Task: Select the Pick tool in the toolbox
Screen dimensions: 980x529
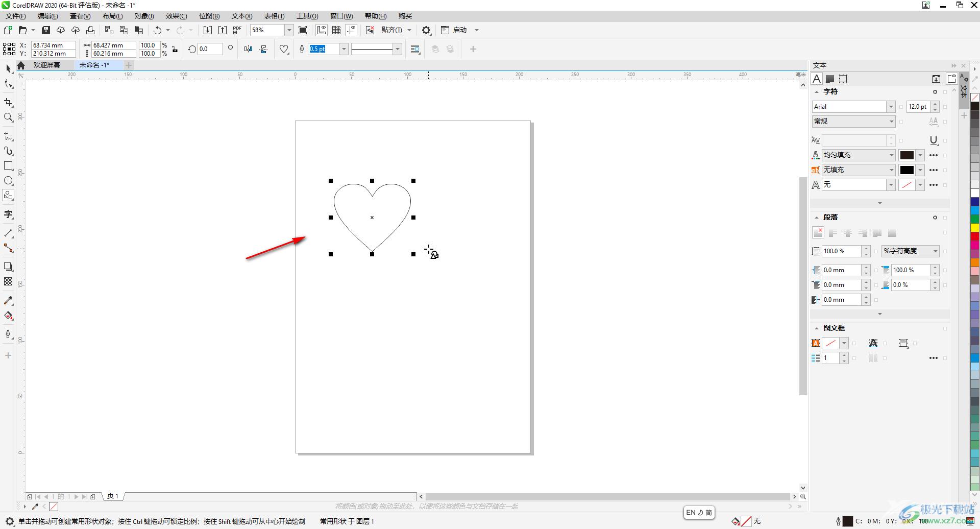Action: click(x=8, y=68)
